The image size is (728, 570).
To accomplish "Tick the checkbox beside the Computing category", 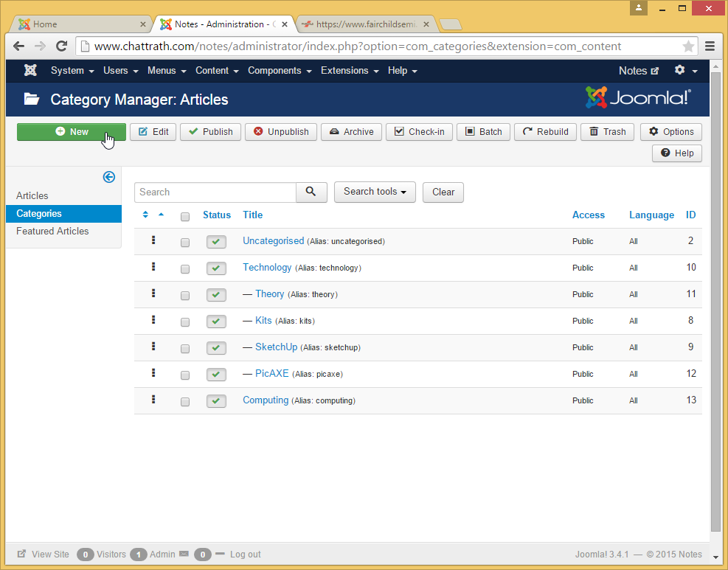I will [x=185, y=401].
